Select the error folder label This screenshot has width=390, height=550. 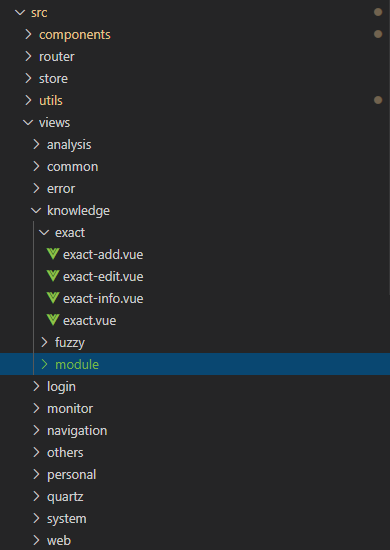coord(61,188)
